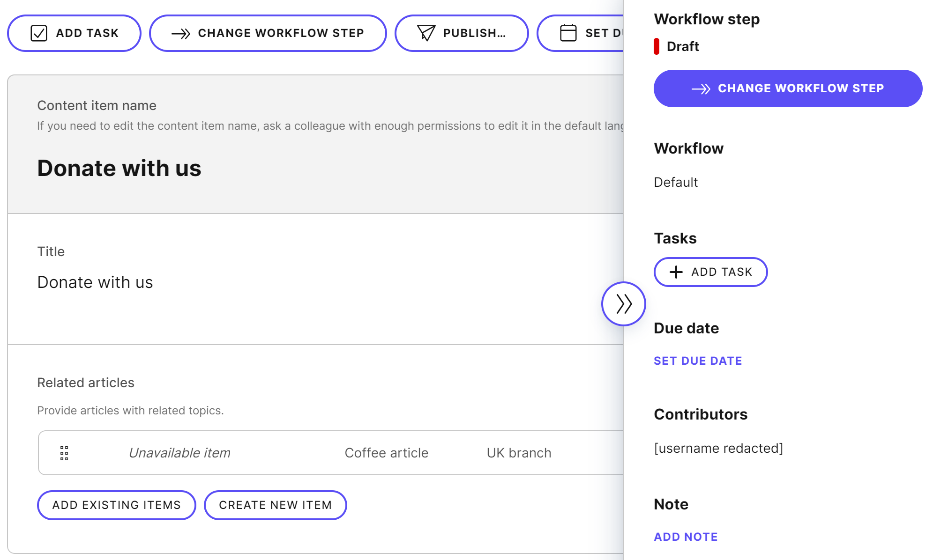
Task: Click Add Existing Items under Related articles
Action: pyautogui.click(x=116, y=505)
